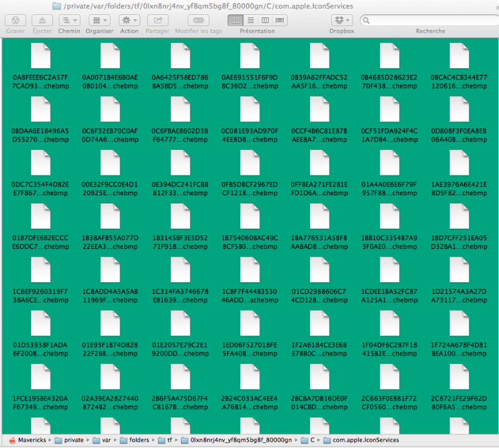Open the Organiser arrangement dropdown
Screen dimensions: 499x448
point(100,21)
